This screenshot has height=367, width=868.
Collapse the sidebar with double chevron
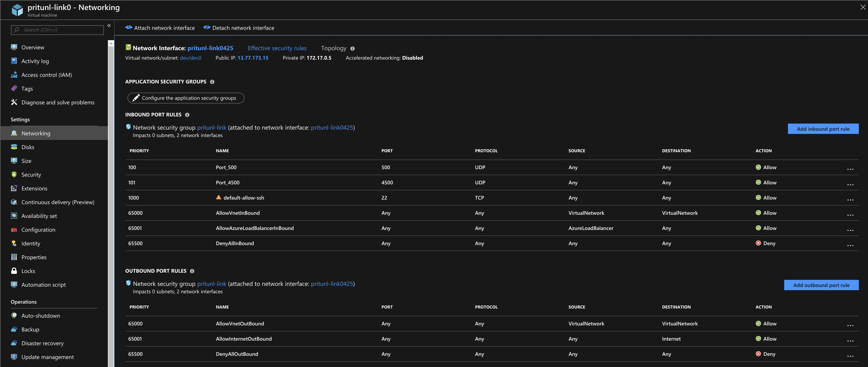click(109, 26)
